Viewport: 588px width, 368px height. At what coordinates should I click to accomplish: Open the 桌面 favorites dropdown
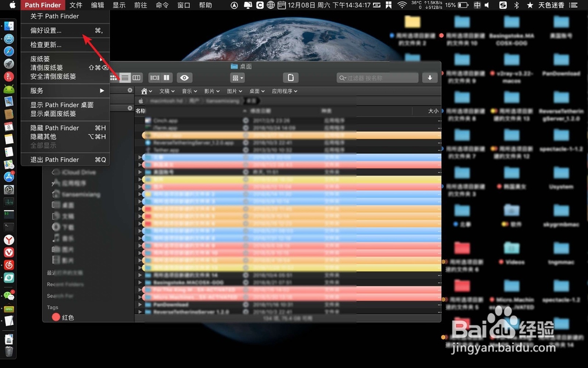[x=257, y=91]
